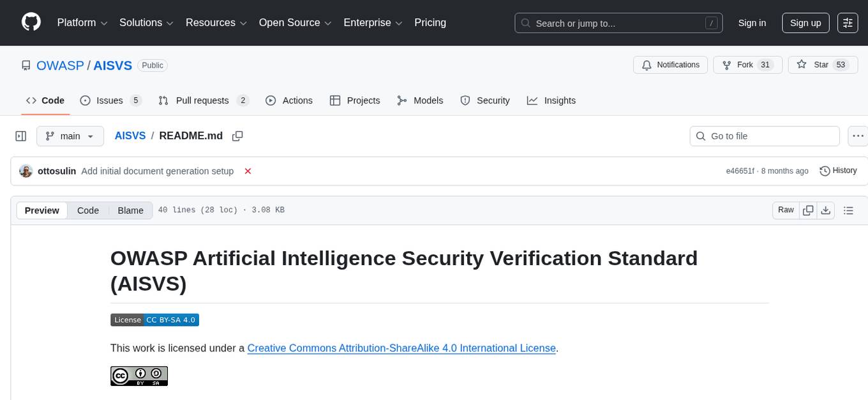Open more file actions menu
Image resolution: width=868 pixels, height=400 pixels.
coord(858,136)
